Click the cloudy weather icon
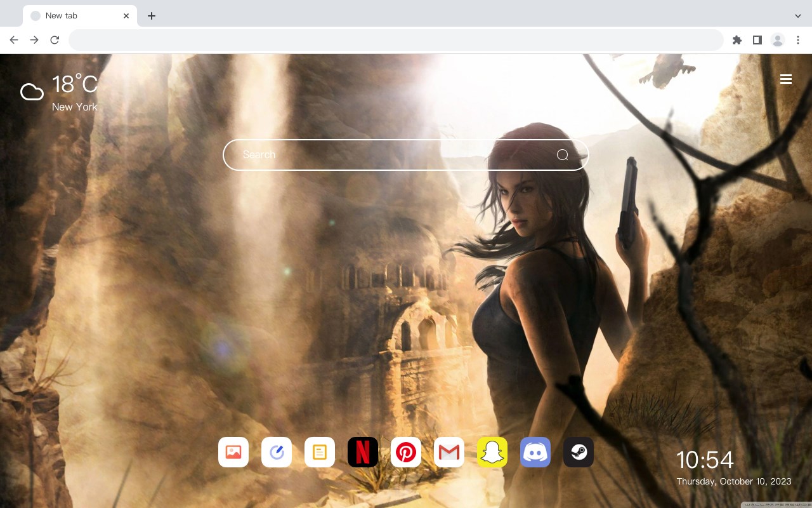The height and width of the screenshot is (508, 812). point(32,92)
